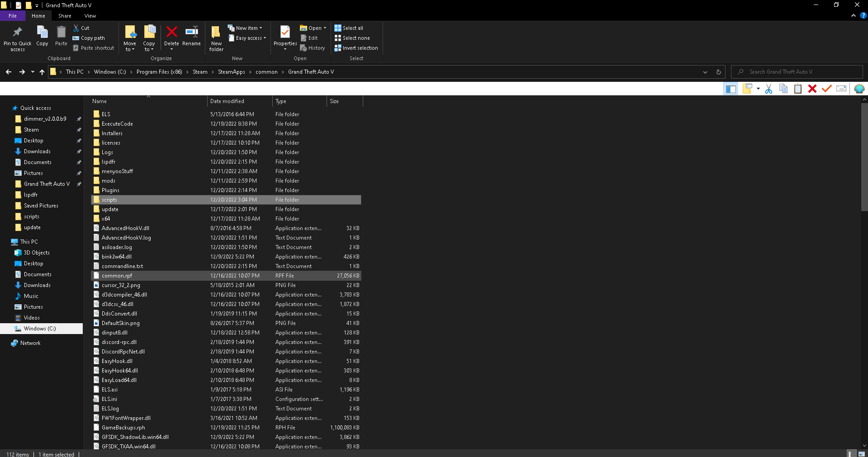Select Windows (C:) in the navigation pane

tap(41, 329)
